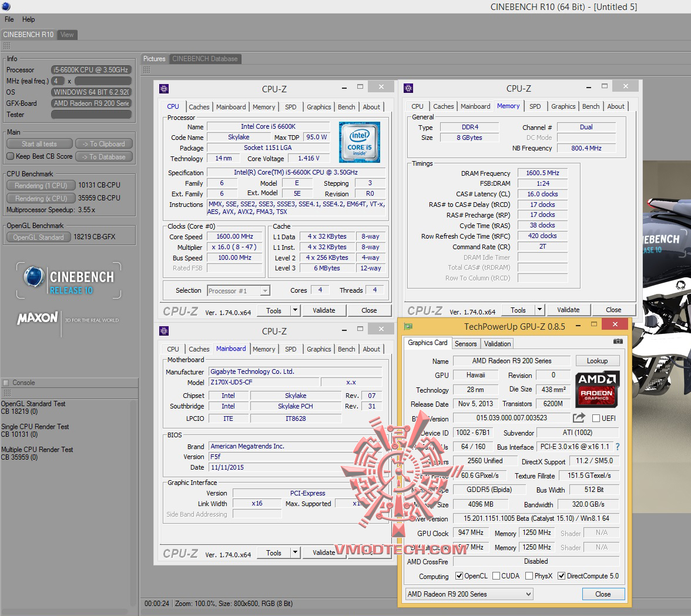Open the Help menu

point(29,19)
